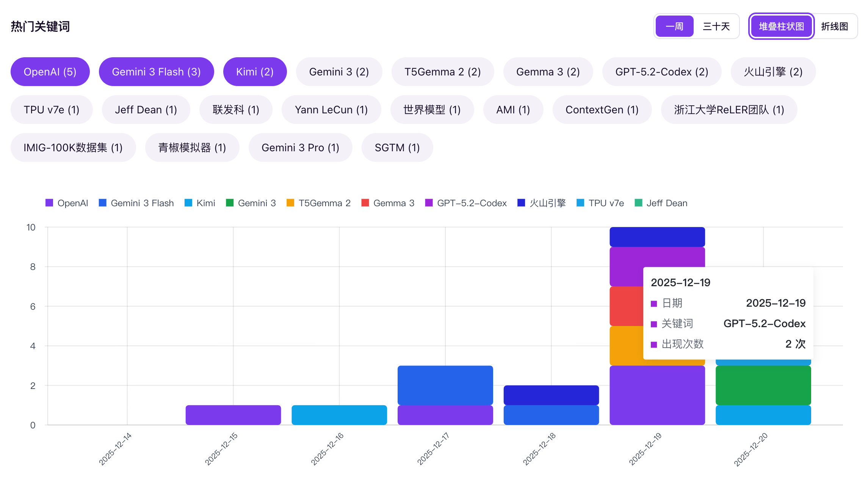Click the 青椒模拟器 (1) keyword chip
The height and width of the screenshot is (486, 868).
click(x=192, y=148)
